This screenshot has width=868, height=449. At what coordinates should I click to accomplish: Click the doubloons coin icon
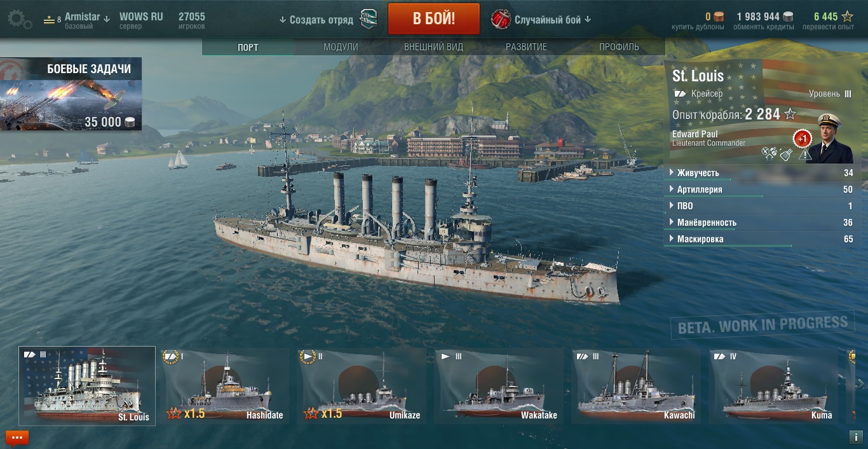coord(719,17)
